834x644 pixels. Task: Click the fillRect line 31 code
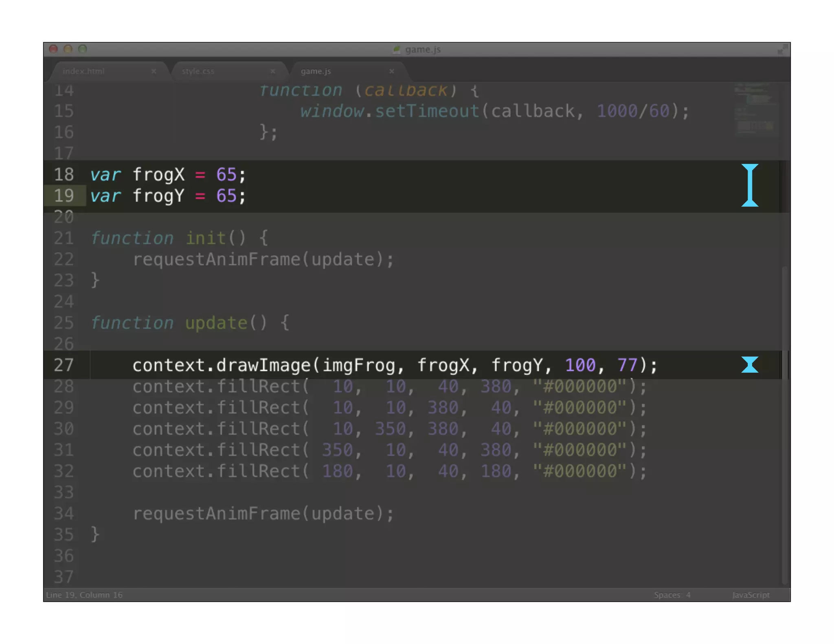390,450
